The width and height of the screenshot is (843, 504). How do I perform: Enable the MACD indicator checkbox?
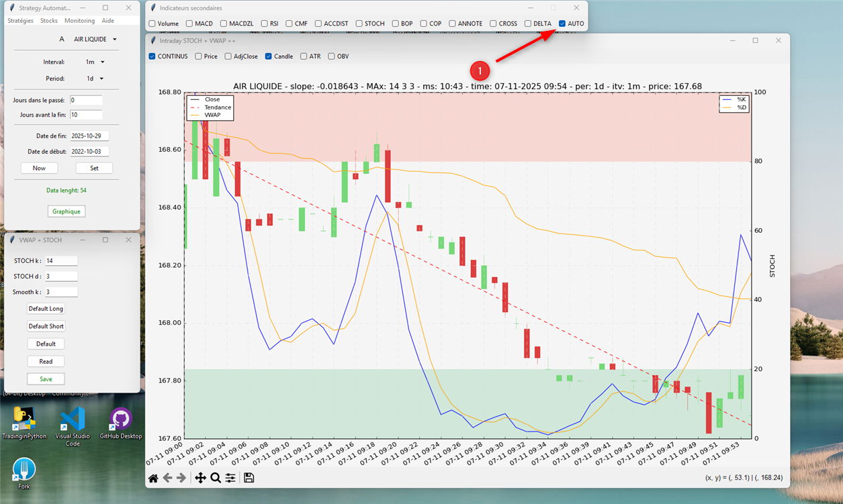tap(189, 23)
